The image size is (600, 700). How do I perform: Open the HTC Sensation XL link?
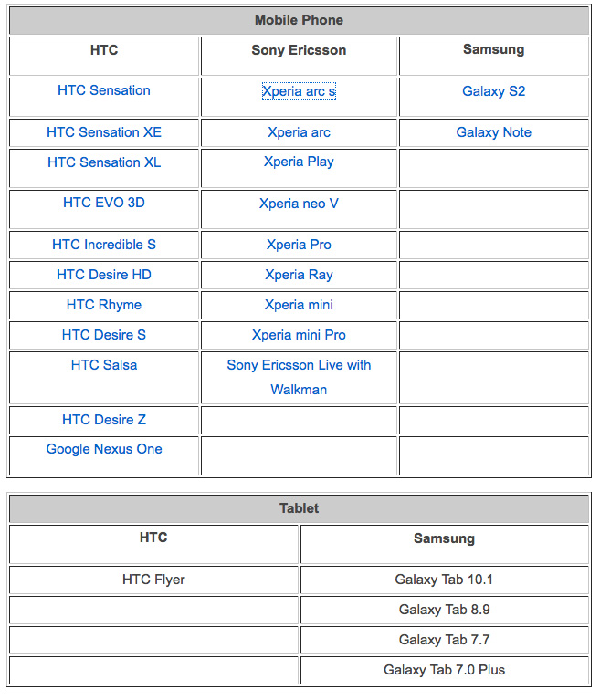tap(104, 162)
